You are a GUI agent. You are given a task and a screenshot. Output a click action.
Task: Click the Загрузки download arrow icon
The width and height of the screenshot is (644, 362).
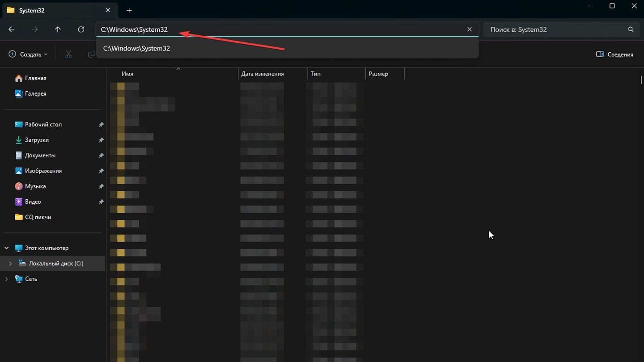tap(19, 140)
